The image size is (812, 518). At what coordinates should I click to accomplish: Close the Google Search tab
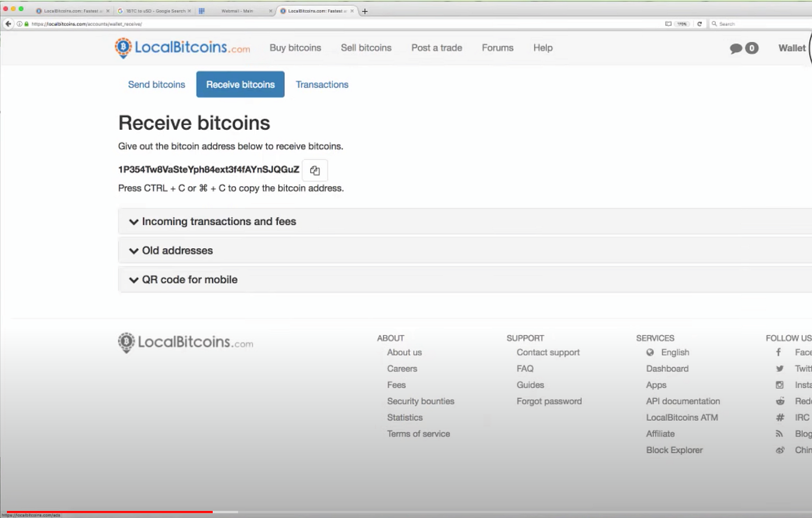click(189, 11)
